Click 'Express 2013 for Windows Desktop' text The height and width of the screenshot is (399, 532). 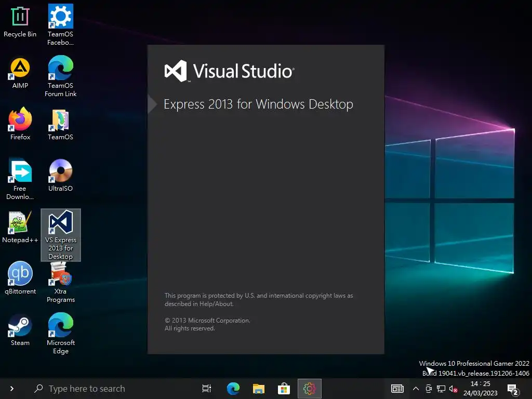tap(259, 104)
